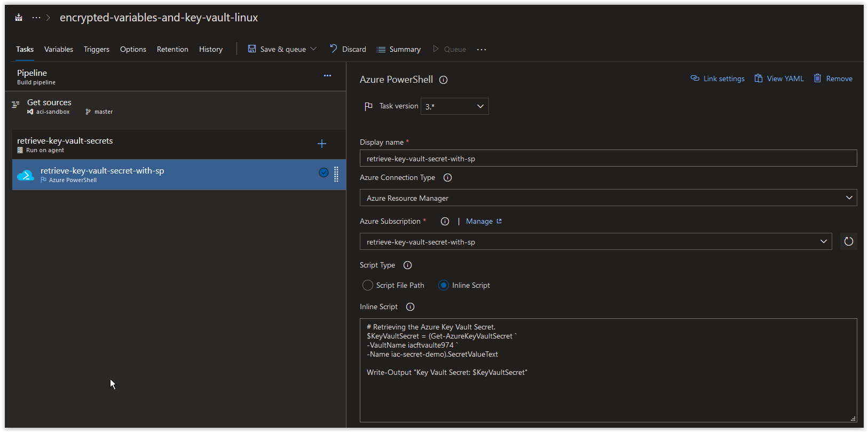Expand the Save & queue dropdown arrow
This screenshot has height=432, width=868.
click(313, 49)
